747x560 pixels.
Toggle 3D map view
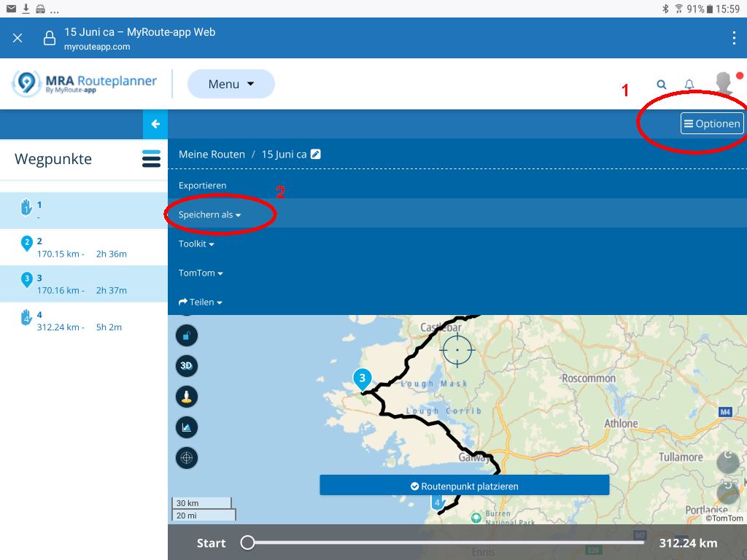tap(187, 366)
